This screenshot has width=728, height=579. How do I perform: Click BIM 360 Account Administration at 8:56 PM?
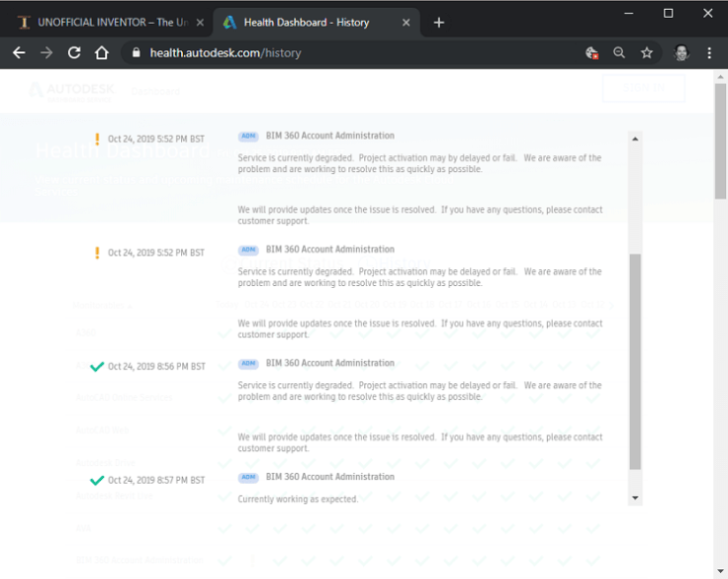(x=330, y=363)
